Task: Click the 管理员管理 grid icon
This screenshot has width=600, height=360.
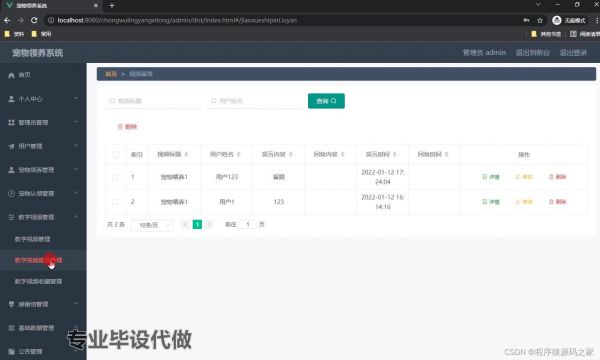Action: tap(11, 122)
